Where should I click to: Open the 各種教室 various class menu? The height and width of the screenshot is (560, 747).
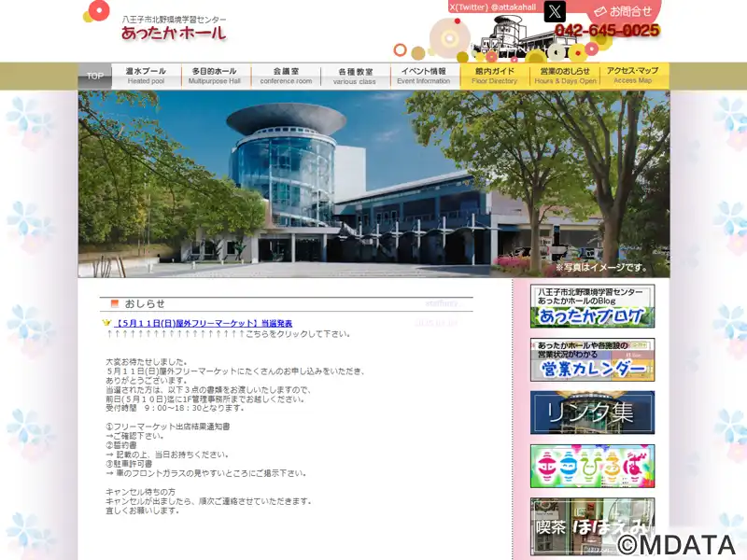tap(356, 76)
